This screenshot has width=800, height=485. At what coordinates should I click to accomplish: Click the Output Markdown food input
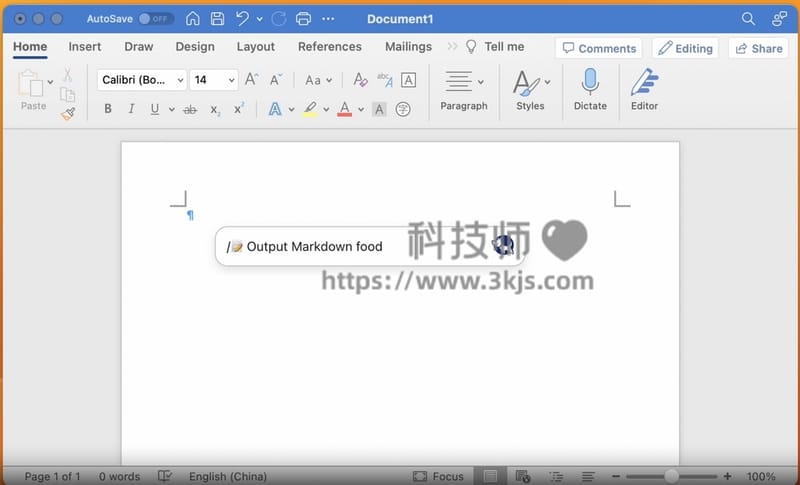click(371, 247)
